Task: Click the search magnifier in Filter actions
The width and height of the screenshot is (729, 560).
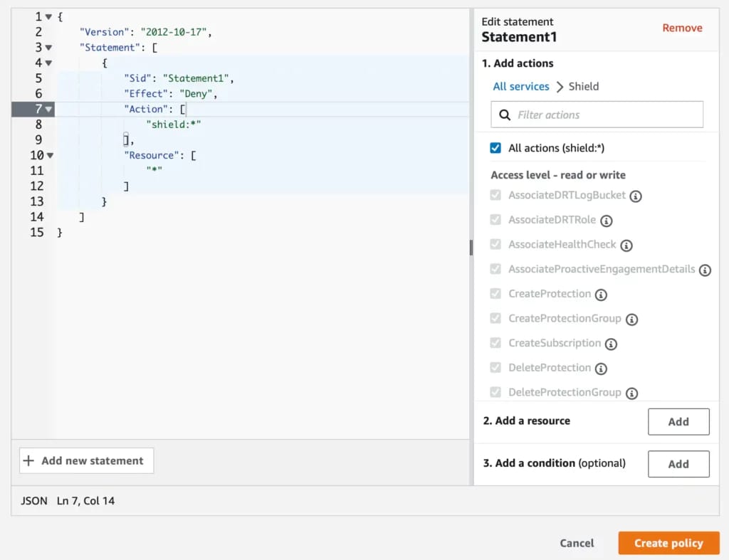Action: coord(505,115)
